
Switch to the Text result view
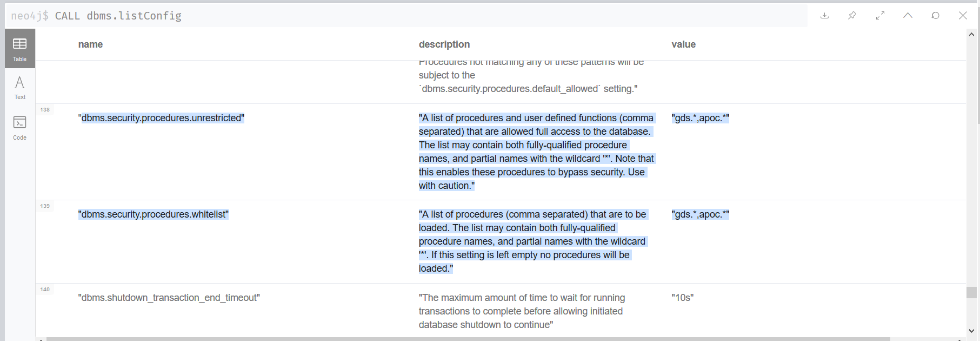[x=19, y=87]
